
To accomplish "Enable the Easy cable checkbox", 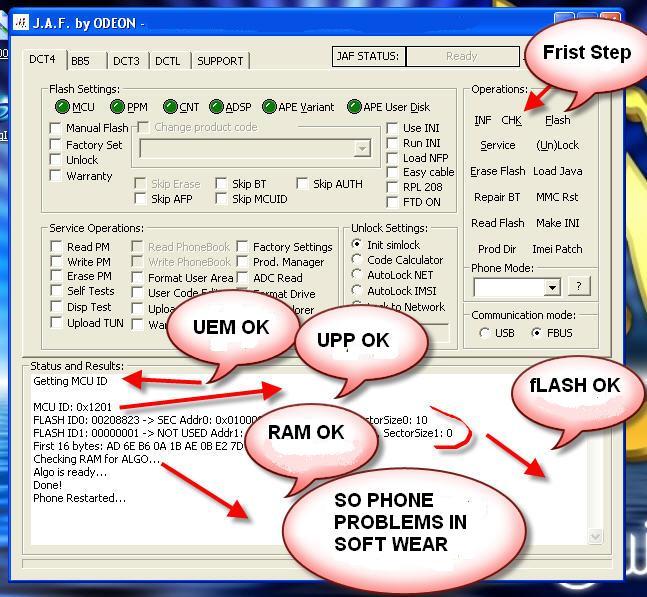I will (392, 172).
